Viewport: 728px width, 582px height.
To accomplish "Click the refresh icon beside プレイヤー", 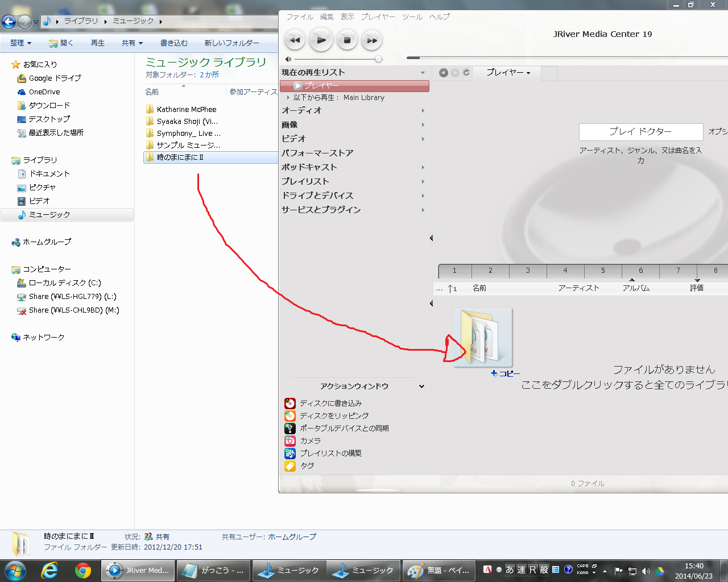I will 466,73.
